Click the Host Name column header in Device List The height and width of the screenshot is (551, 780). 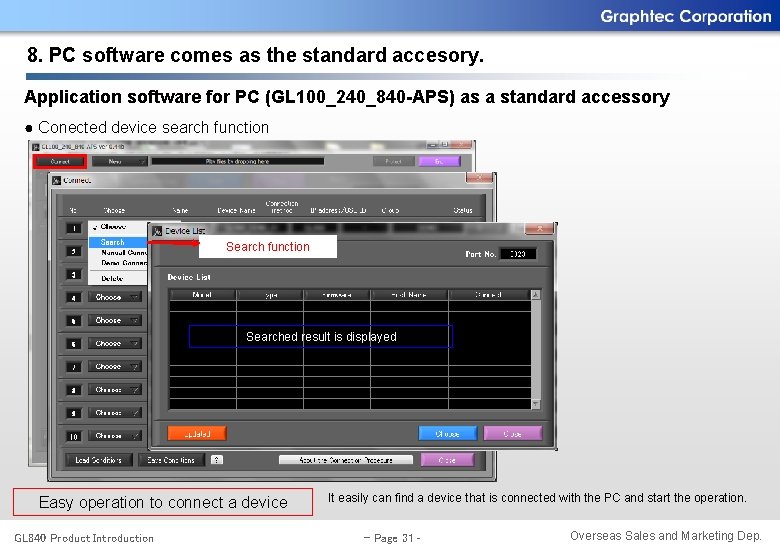click(409, 295)
